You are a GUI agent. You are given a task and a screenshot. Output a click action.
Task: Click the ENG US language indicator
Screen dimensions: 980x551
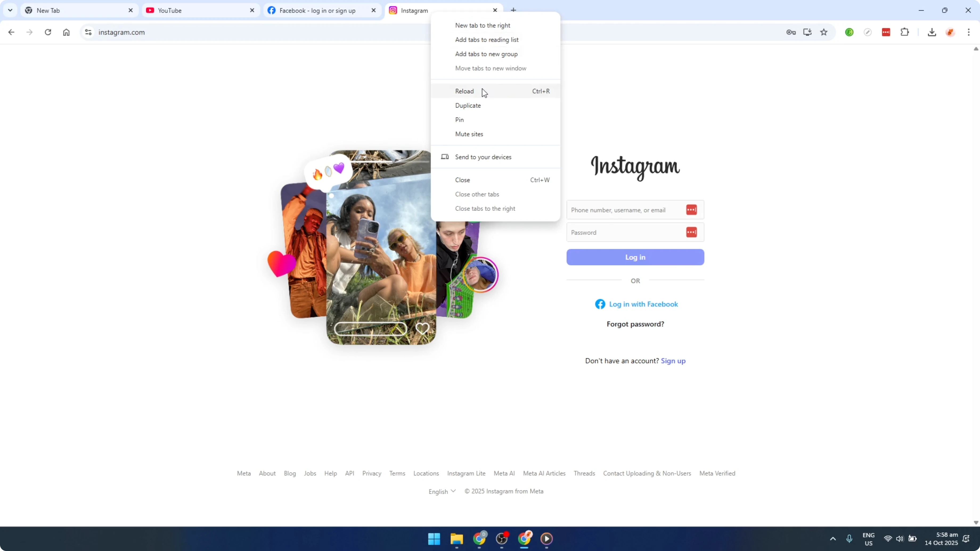[x=868, y=539]
